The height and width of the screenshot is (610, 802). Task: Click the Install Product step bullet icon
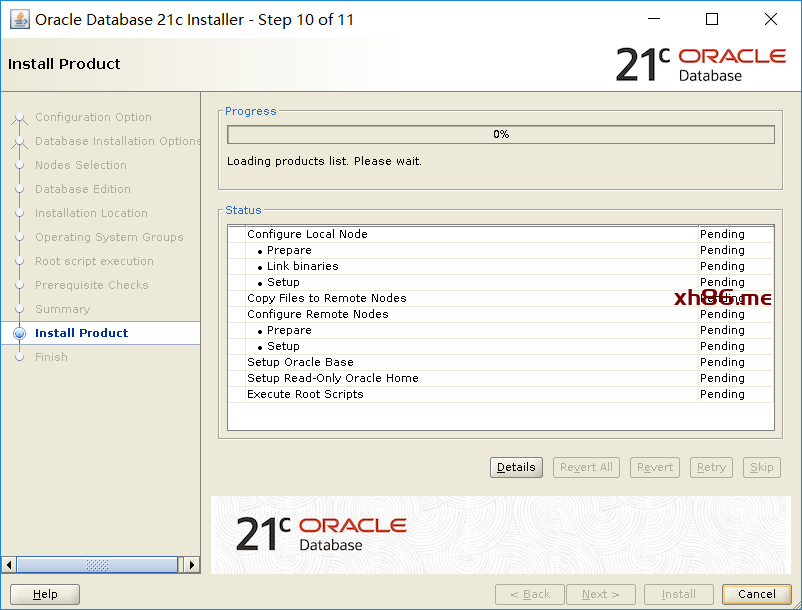tap(19, 333)
